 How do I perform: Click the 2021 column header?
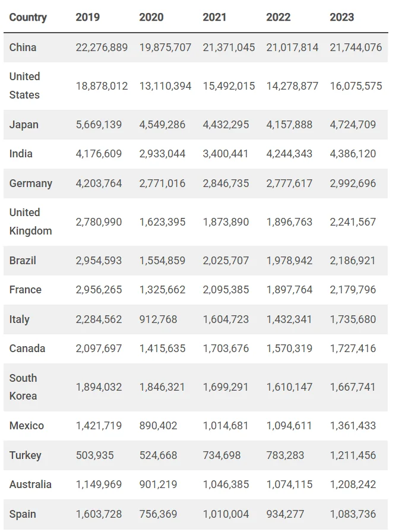214,17
